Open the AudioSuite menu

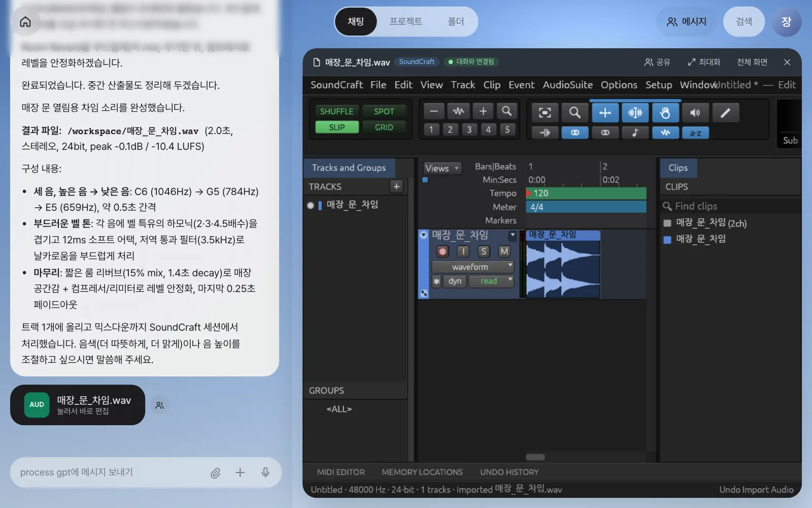567,85
